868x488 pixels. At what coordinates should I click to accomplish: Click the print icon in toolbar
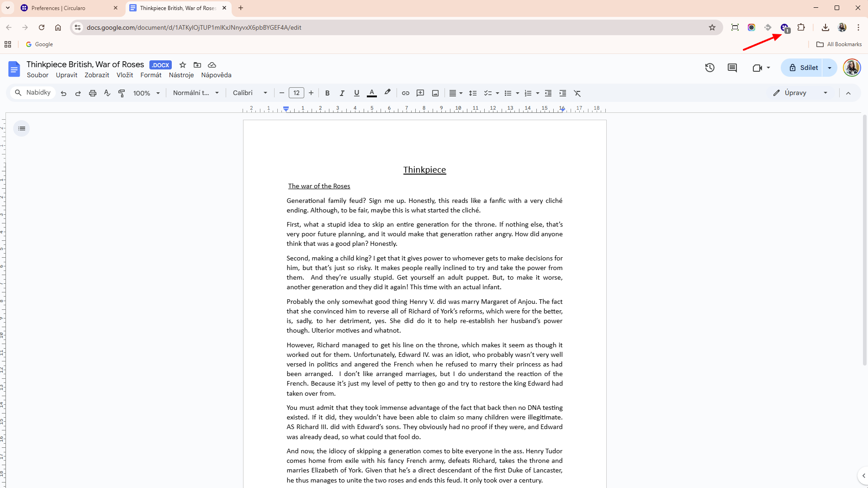point(93,93)
